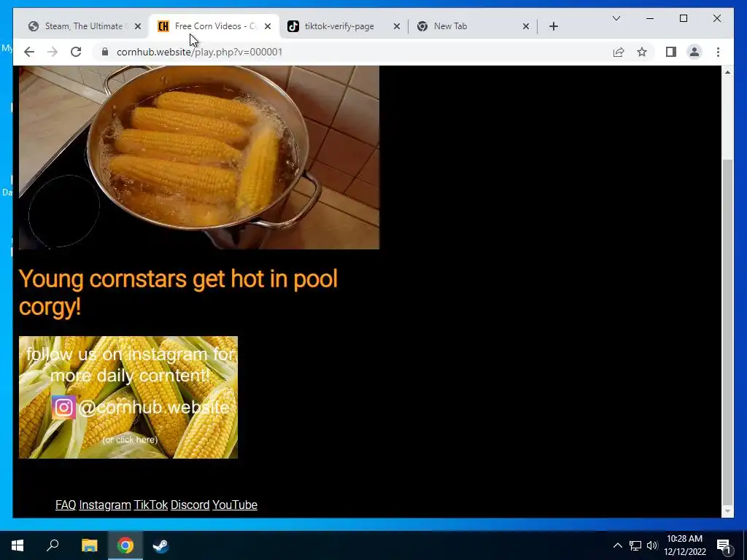Open the volume tray icon

[x=651, y=545]
